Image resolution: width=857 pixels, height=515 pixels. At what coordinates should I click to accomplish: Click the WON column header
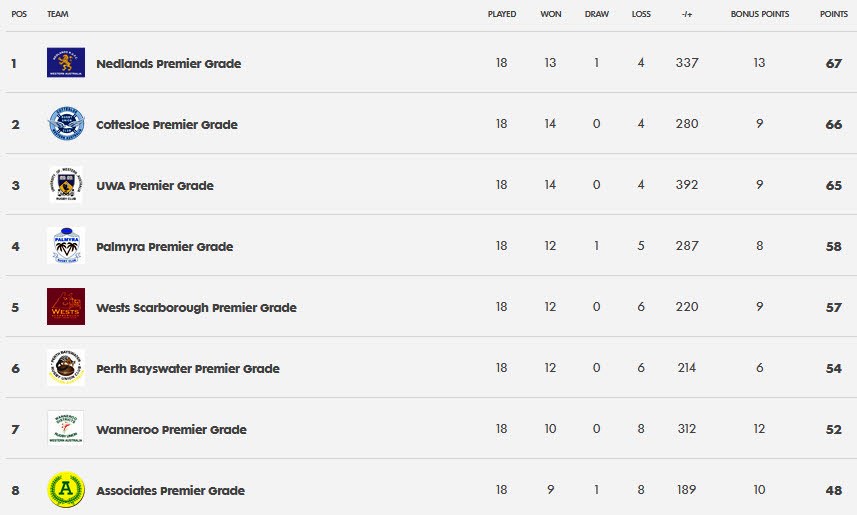click(550, 14)
